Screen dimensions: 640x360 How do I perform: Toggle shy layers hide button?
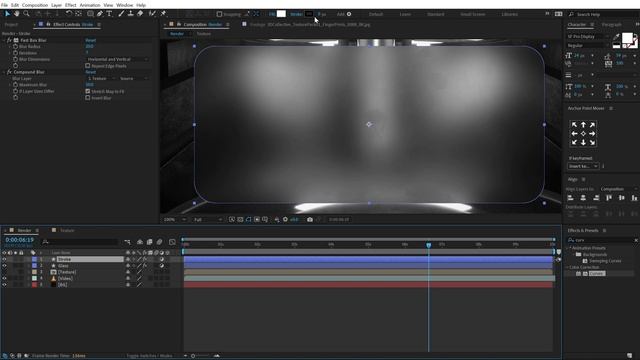point(140,242)
